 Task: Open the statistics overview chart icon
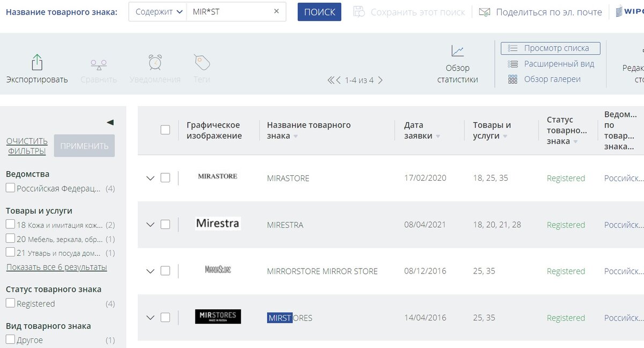[x=457, y=51]
